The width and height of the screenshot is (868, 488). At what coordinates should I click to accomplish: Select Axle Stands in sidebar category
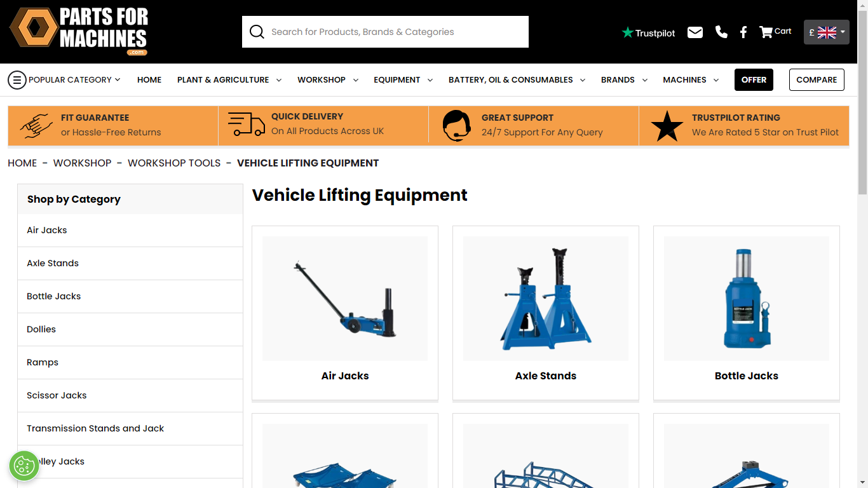[130, 264]
